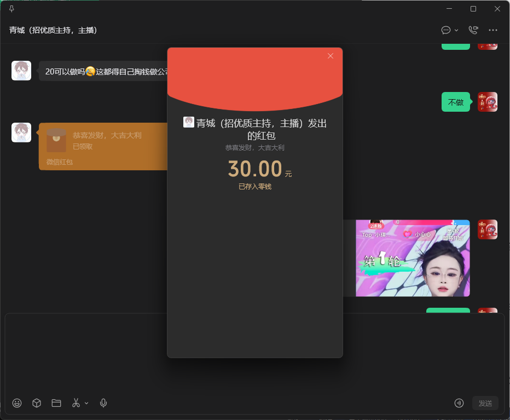Screen dimensions: 510x420
Task: Maximize the chat window
Action: pos(473,9)
